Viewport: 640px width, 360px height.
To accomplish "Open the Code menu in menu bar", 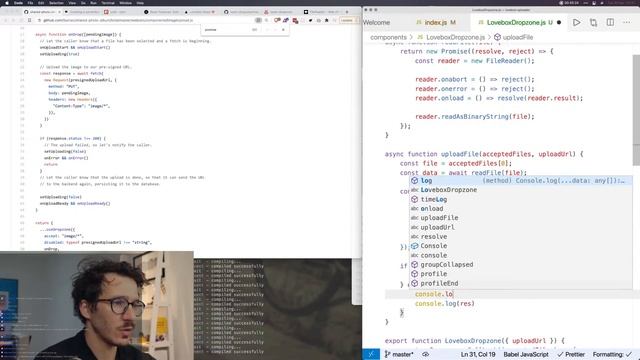I will click(18, 3).
